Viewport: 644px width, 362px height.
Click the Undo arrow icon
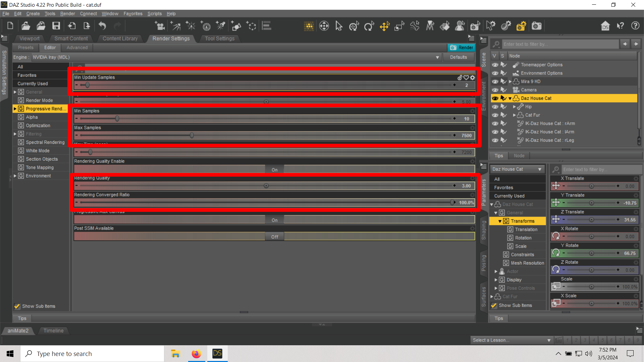[102, 26]
